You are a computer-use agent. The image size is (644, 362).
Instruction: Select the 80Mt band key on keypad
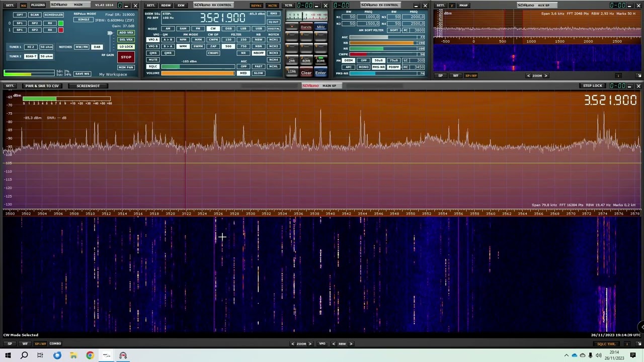(320, 61)
